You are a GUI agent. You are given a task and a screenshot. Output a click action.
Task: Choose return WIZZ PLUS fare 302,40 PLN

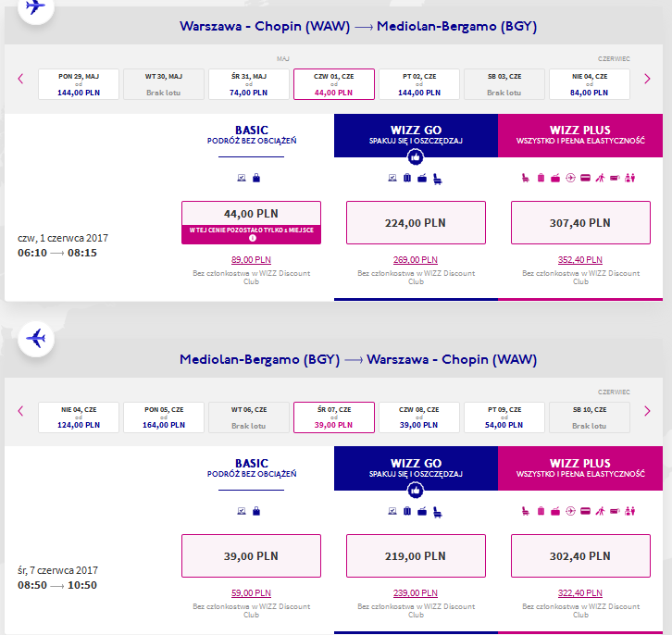coord(580,555)
